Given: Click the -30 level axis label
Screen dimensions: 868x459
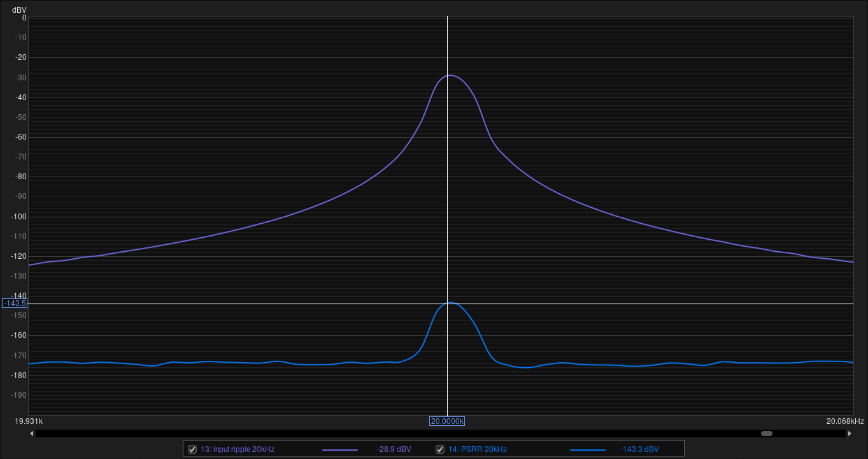Looking at the screenshot, I should (20, 78).
